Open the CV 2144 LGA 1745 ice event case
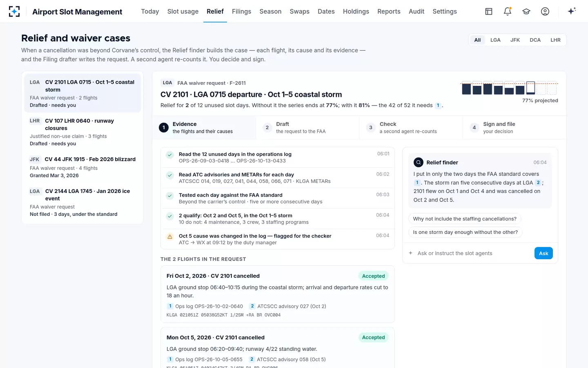The width and height of the screenshot is (588, 368). [x=82, y=202]
